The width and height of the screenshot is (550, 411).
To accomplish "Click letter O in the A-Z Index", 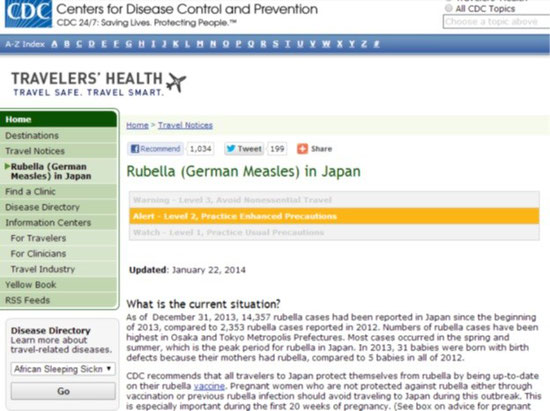I will click(226, 44).
